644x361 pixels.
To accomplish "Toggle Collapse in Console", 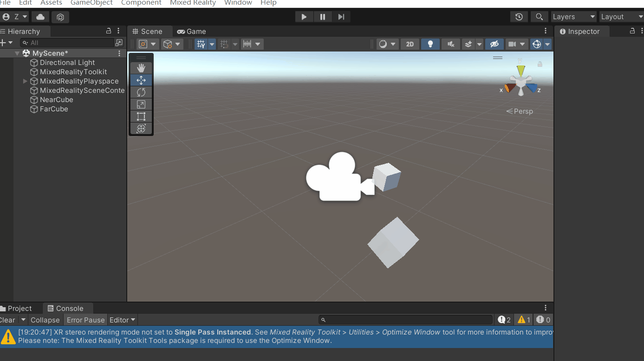I will [x=45, y=320].
